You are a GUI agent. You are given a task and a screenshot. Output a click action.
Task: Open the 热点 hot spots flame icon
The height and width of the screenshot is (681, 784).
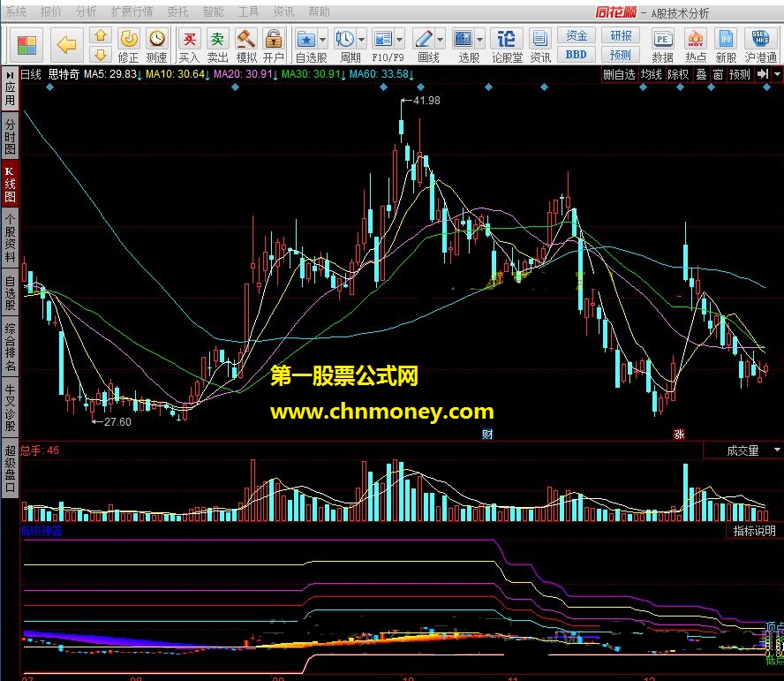695,46
